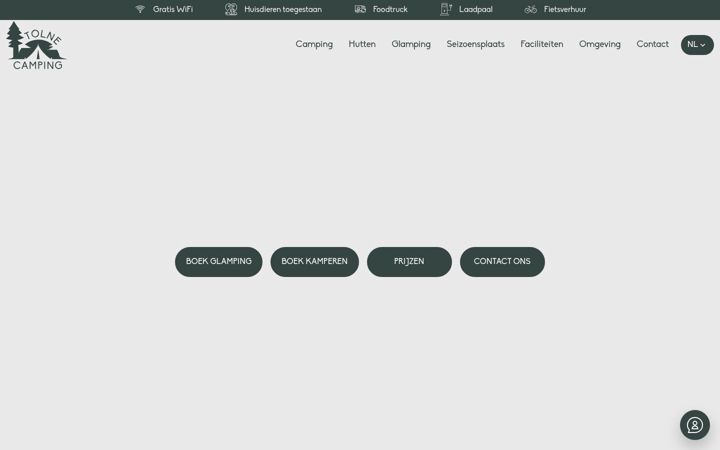The height and width of the screenshot is (450, 720).
Task: Navigate to Faciliteiten
Action: click(541, 44)
